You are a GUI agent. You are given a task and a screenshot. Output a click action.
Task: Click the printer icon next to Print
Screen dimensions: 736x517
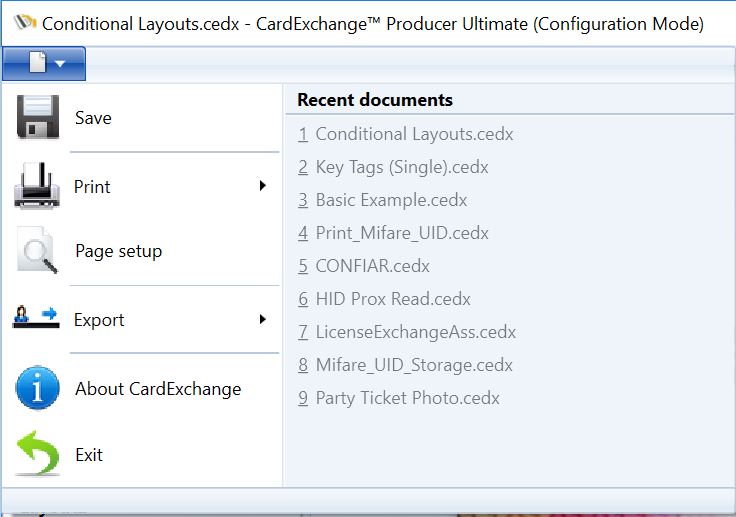coord(37,185)
